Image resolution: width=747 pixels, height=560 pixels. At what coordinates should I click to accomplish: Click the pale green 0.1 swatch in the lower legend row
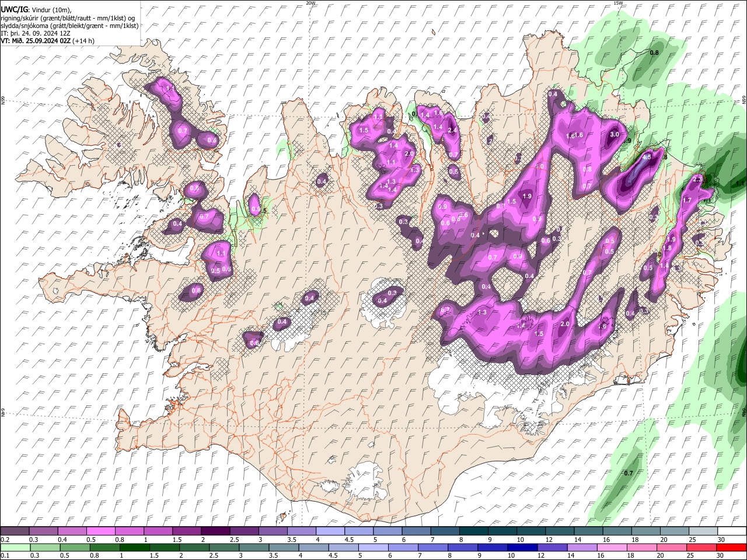15,548
